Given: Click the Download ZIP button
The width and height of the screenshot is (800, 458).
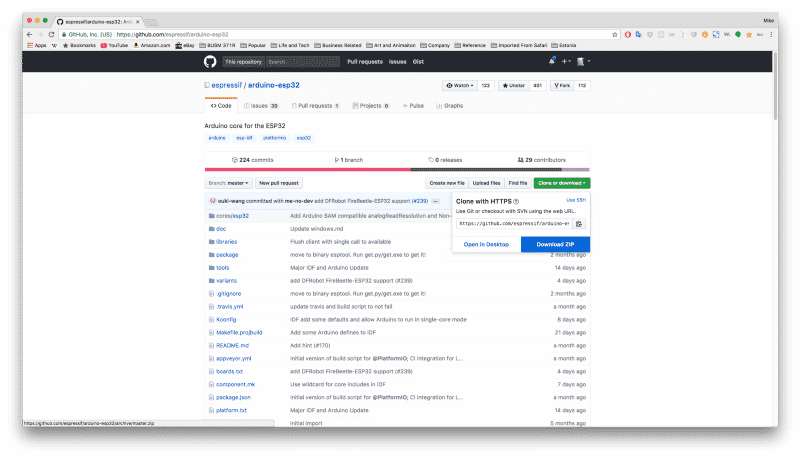Looking at the screenshot, I should pyautogui.click(x=555, y=244).
